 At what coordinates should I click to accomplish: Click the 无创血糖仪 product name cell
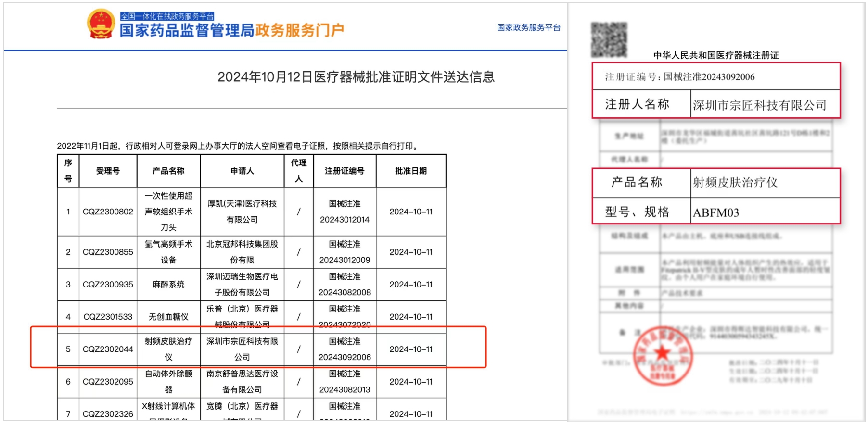pyautogui.click(x=168, y=317)
